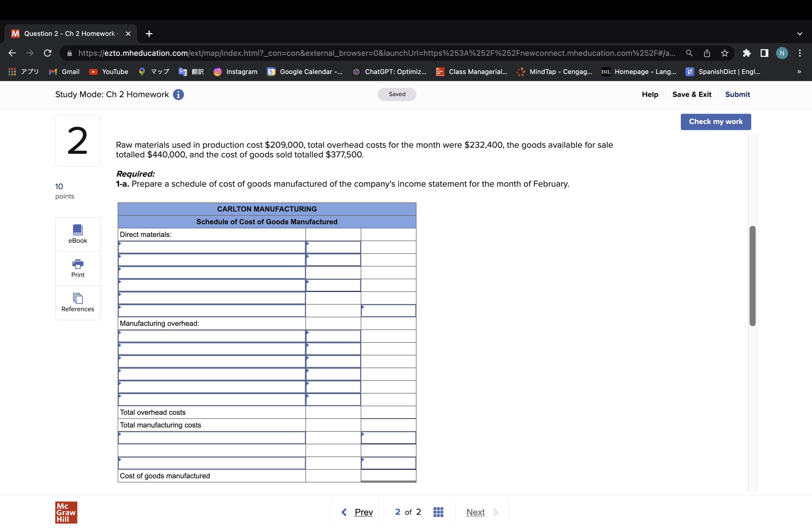Bookmark this page with star icon
This screenshot has height=528, width=812.
pos(724,53)
